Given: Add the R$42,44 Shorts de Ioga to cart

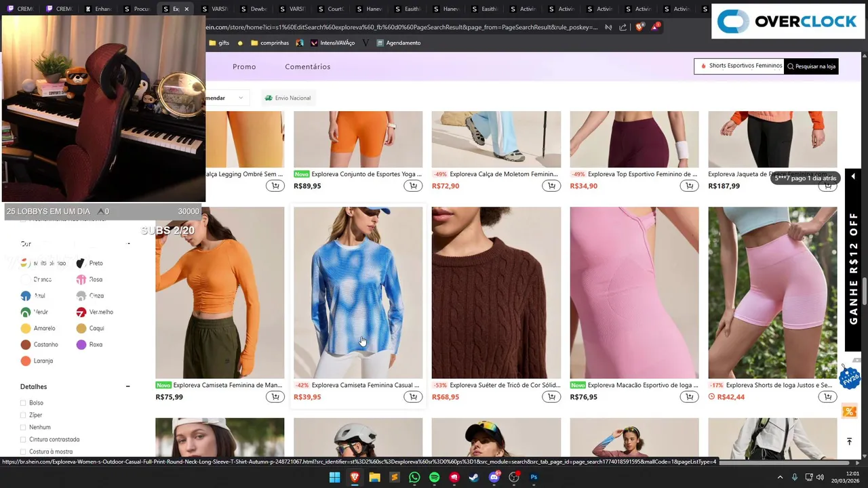Looking at the screenshot, I should [828, 396].
